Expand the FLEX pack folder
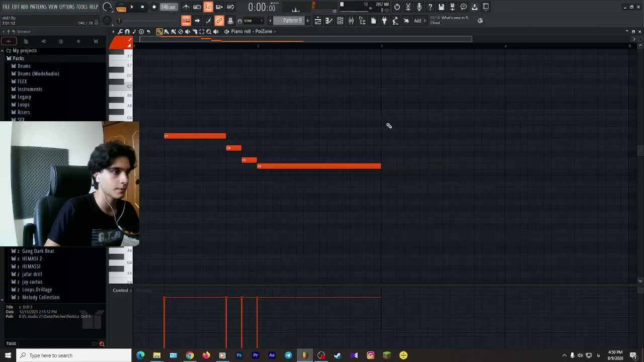Viewport: 644px width, 362px height. 22,81
